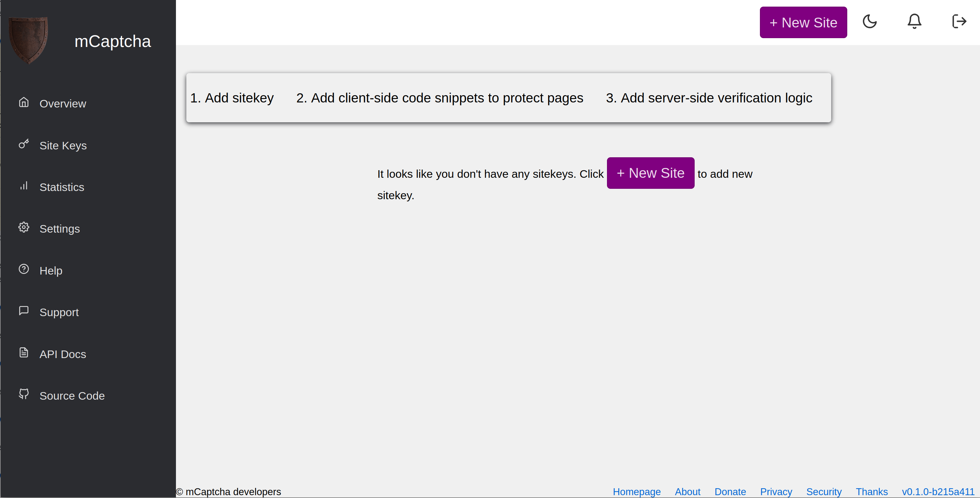
Task: Open notifications bell
Action: coord(914,22)
